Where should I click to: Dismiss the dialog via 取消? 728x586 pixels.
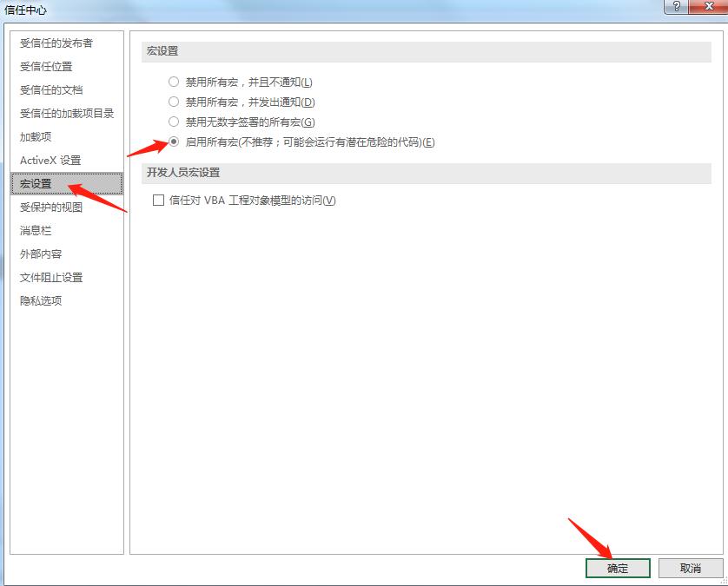click(691, 568)
